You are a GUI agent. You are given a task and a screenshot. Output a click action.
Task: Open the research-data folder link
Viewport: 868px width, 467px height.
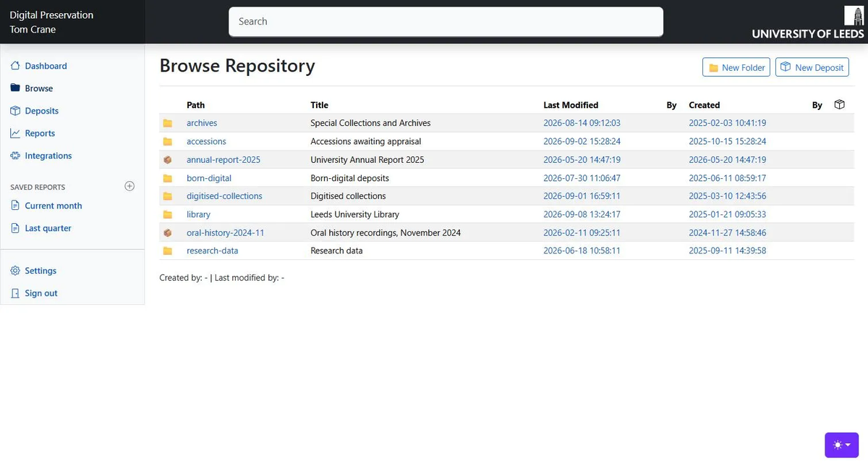212,251
